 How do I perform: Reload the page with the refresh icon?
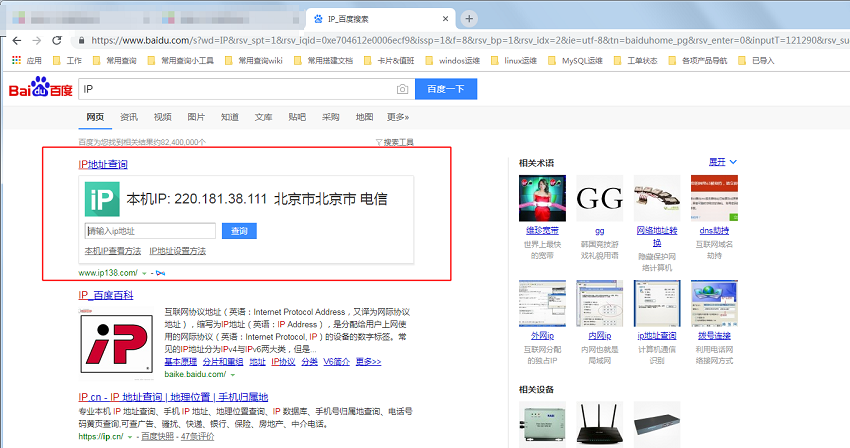pyautogui.click(x=57, y=40)
